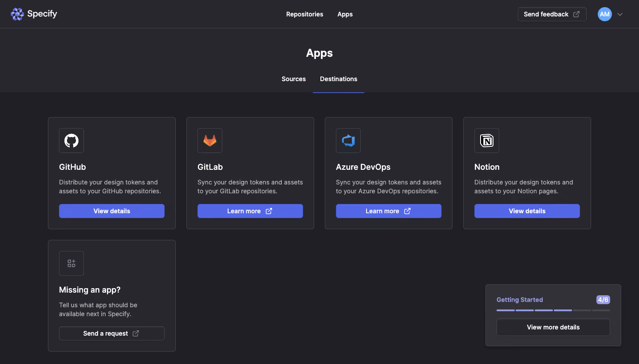Viewport: 639px width, 364px height.
Task: Click the Notion app icon
Action: coord(487,141)
